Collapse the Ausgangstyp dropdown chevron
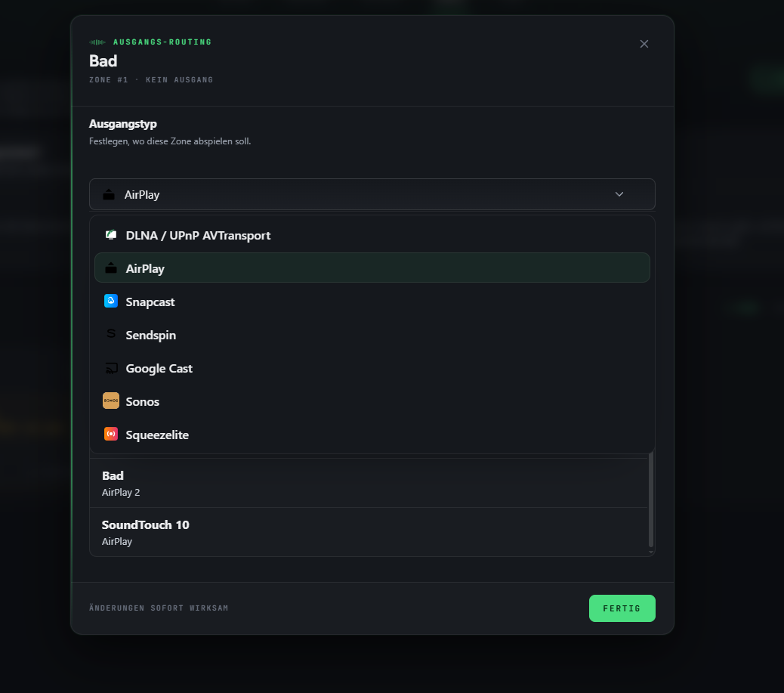The width and height of the screenshot is (784, 693). [619, 194]
